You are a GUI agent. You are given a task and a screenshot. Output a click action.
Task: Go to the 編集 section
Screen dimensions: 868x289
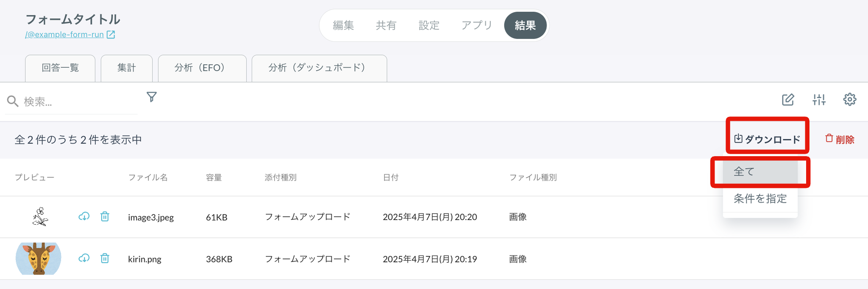pyautogui.click(x=343, y=25)
